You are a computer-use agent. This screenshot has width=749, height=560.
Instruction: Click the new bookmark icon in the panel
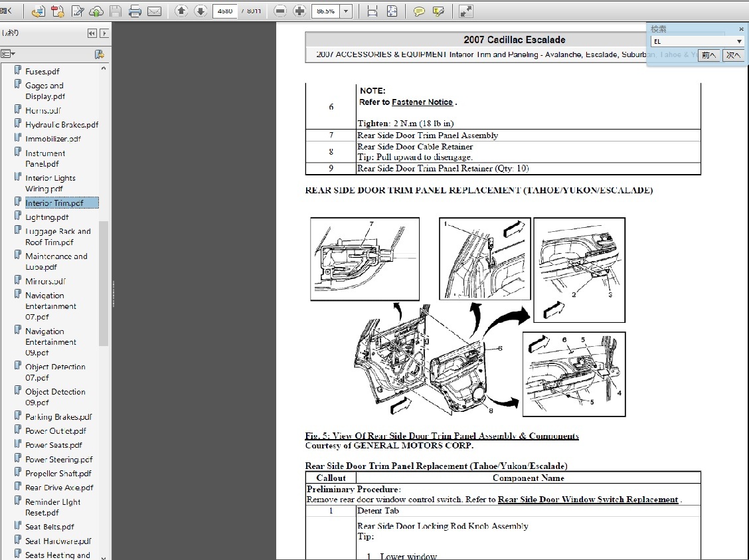(x=100, y=54)
